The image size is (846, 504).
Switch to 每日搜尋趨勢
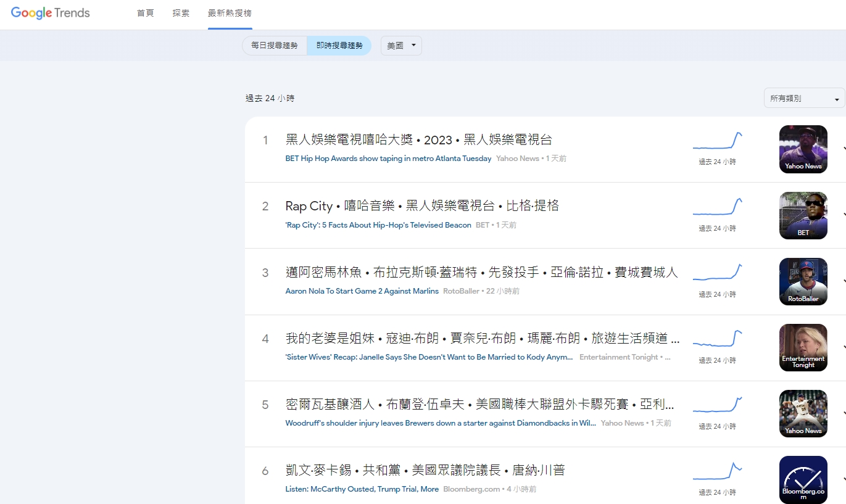(275, 46)
